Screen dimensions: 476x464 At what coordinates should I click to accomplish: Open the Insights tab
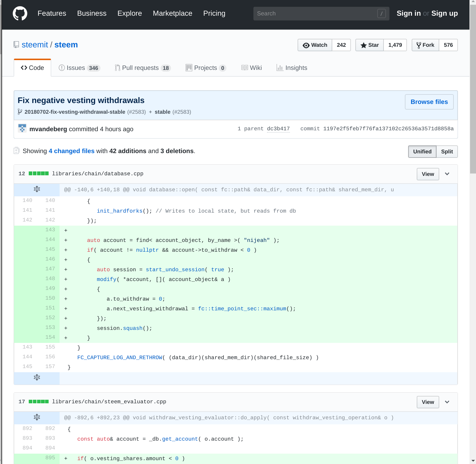pos(292,68)
